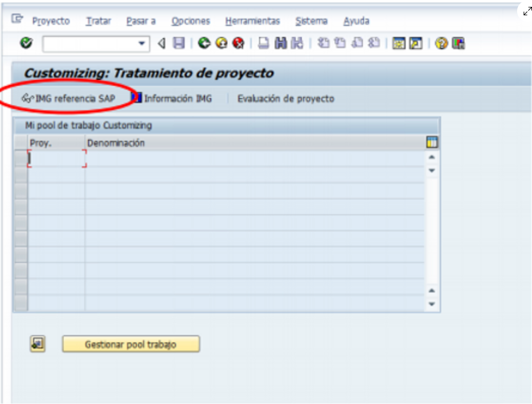This screenshot has height=404, width=532.
Task: Click the icon button beside Gestionar pool trabajo
Action: (x=38, y=344)
